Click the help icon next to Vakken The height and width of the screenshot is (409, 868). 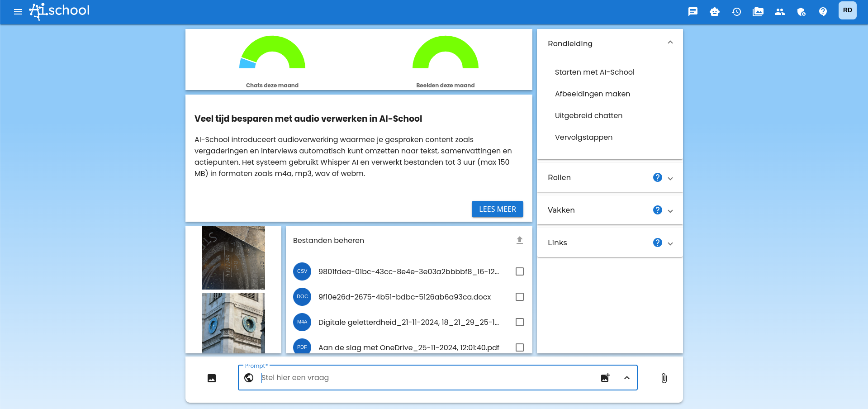658,210
